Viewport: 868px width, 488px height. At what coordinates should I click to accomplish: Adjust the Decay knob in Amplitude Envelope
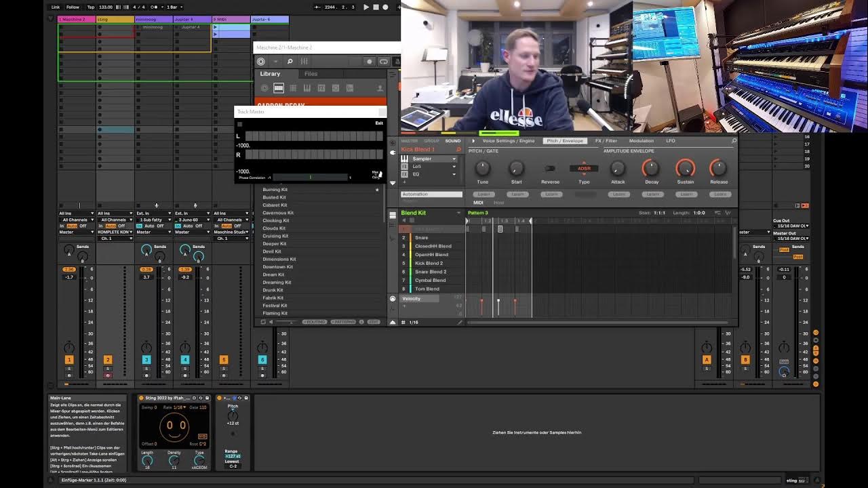pyautogui.click(x=651, y=167)
